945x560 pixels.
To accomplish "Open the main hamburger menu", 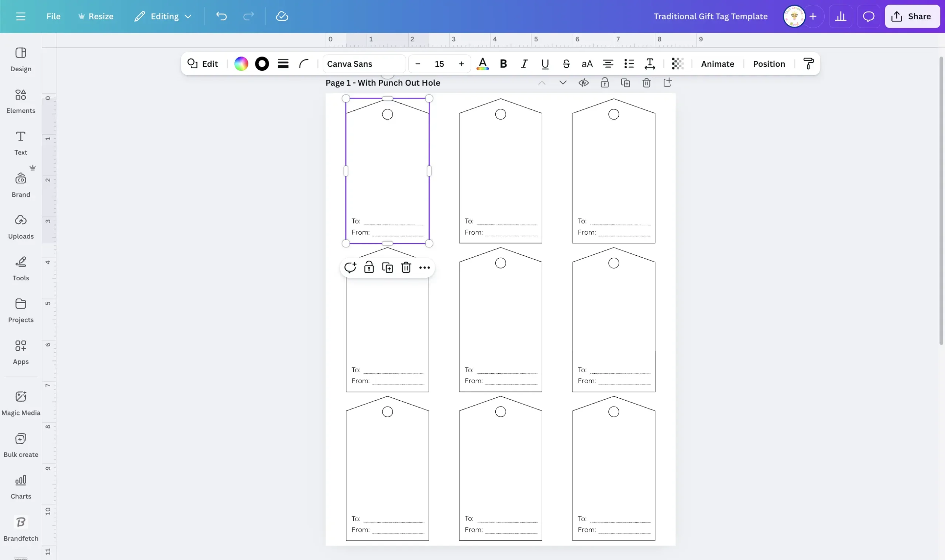I will [21, 16].
